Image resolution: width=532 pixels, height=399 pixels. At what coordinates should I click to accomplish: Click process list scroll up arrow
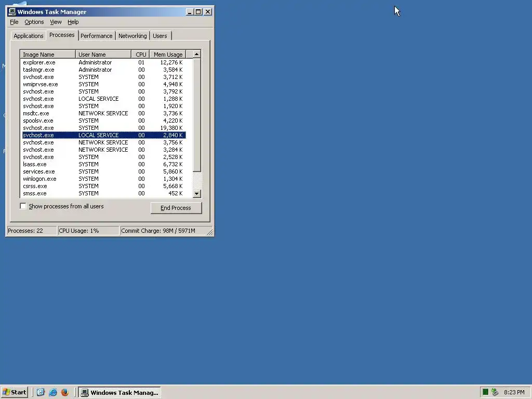click(x=197, y=54)
